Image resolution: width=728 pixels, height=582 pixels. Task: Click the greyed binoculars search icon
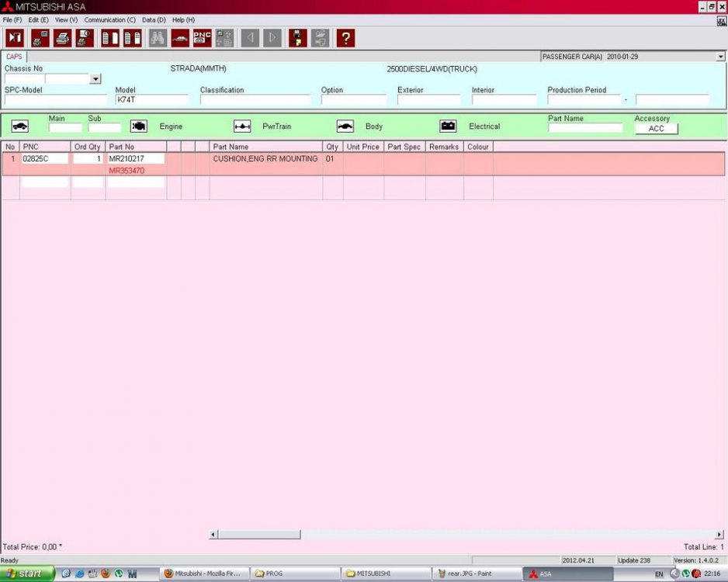tap(158, 37)
